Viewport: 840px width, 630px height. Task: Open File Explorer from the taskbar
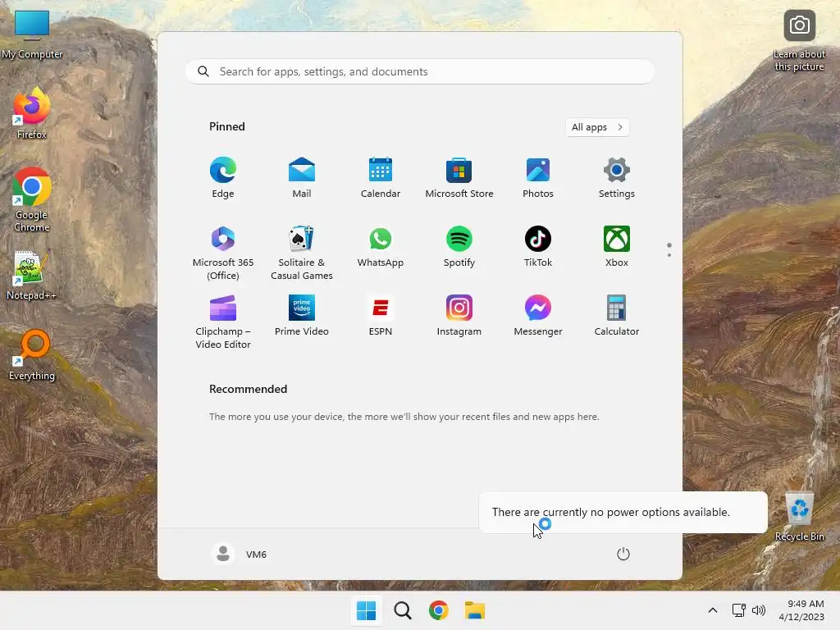pos(475,610)
